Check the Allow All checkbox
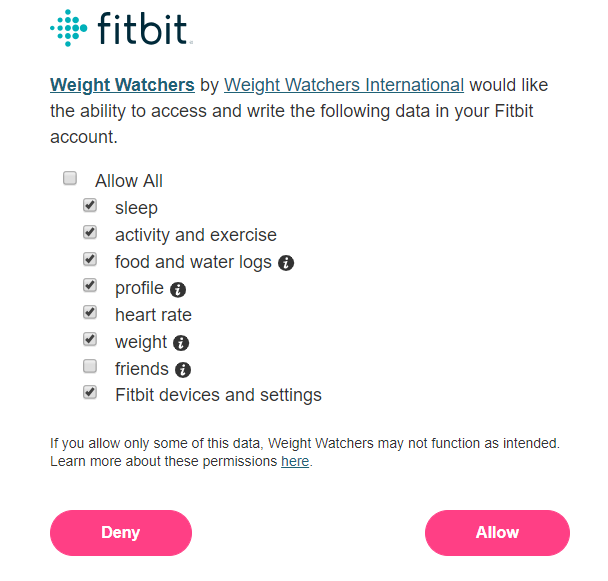This screenshot has height=581, width=608. [70, 179]
